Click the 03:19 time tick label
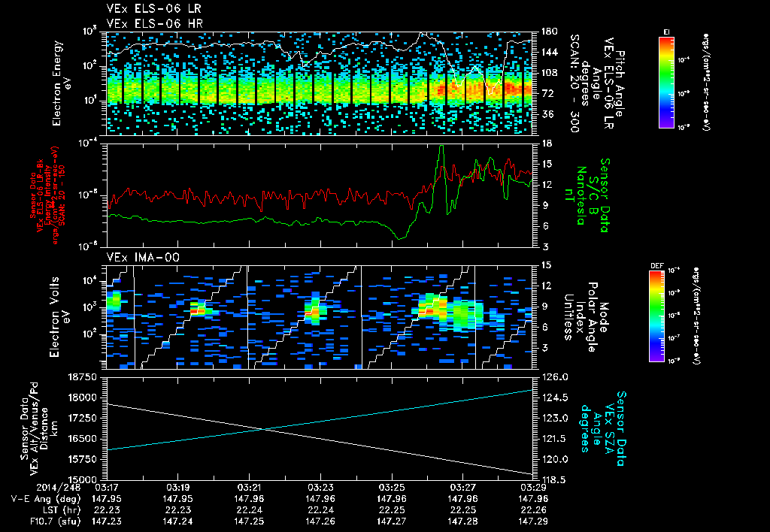 177,488
